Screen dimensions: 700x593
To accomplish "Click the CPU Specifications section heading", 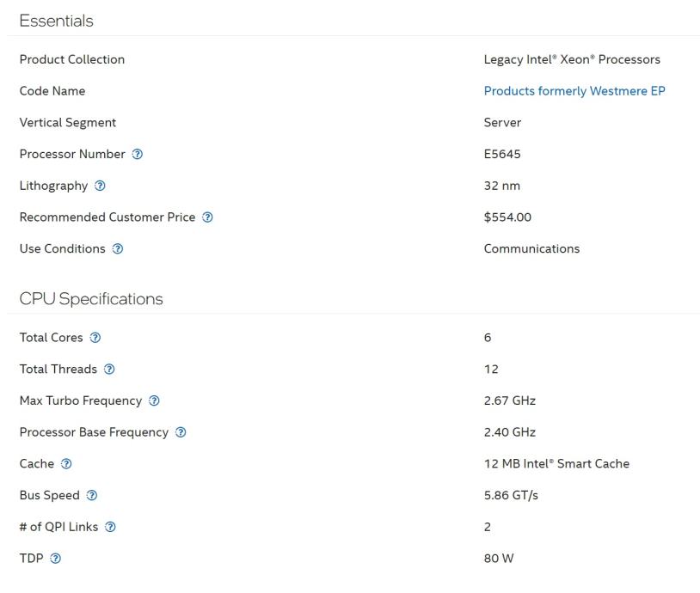I will pos(90,299).
